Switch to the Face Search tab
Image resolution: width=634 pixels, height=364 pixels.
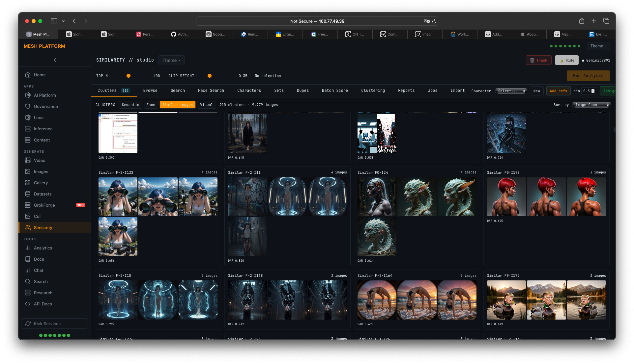(211, 90)
